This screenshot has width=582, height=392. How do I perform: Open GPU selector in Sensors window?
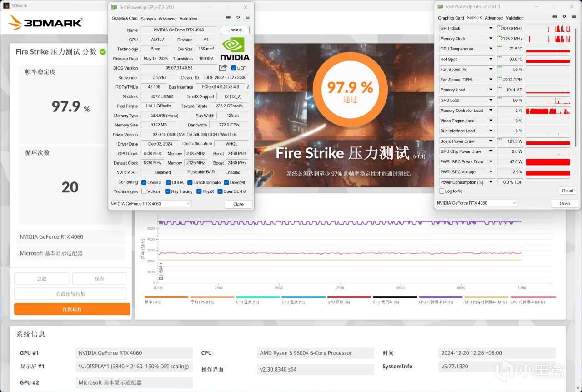pyautogui.click(x=477, y=203)
